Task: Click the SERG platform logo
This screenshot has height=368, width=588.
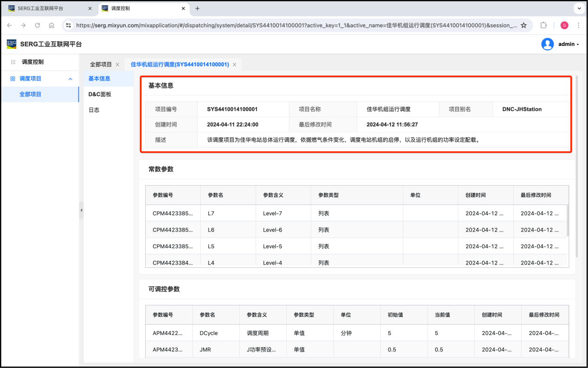Action: click(12, 44)
